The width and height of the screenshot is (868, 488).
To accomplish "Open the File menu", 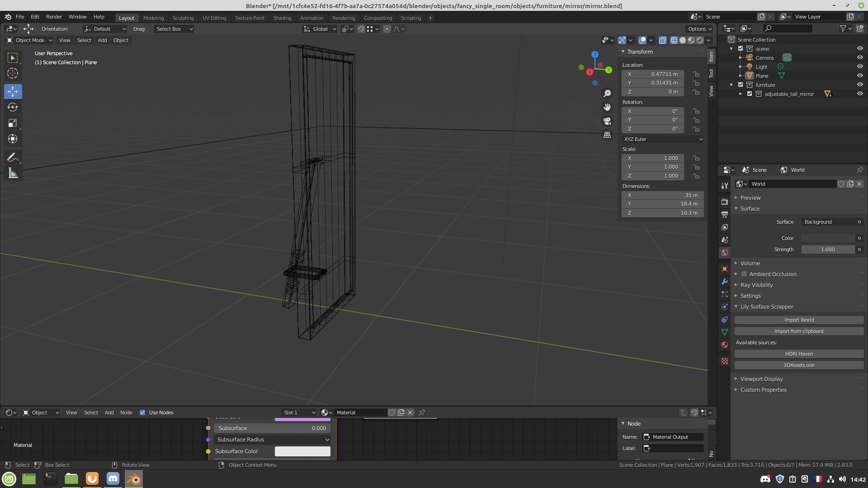I will click(20, 17).
